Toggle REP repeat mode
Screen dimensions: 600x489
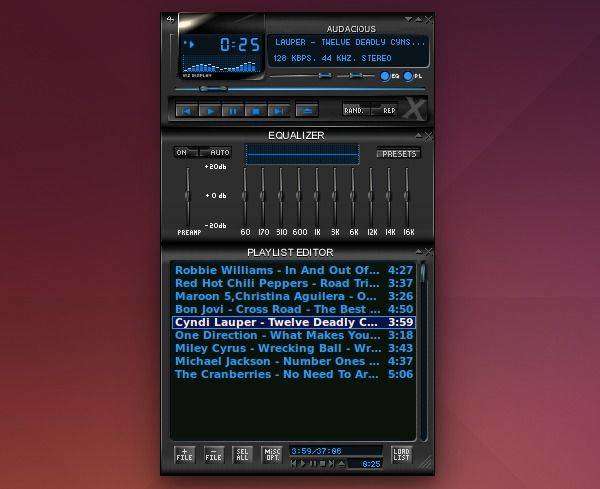tap(386, 110)
